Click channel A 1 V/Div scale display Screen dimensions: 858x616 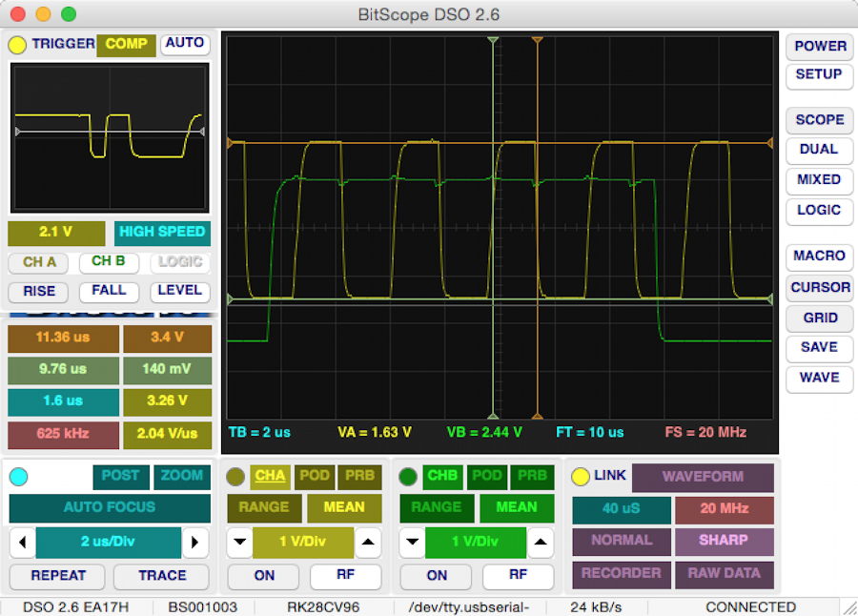click(303, 542)
